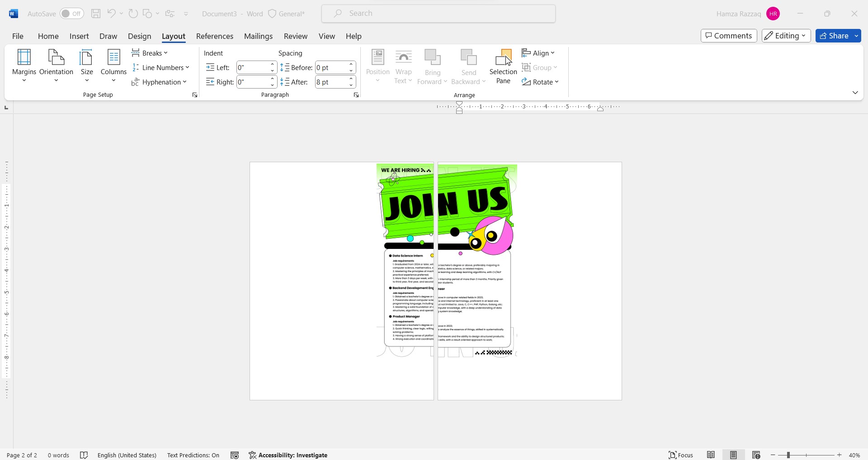Click the Spacing After input field
Image resolution: width=868 pixels, height=460 pixels.
(x=332, y=82)
